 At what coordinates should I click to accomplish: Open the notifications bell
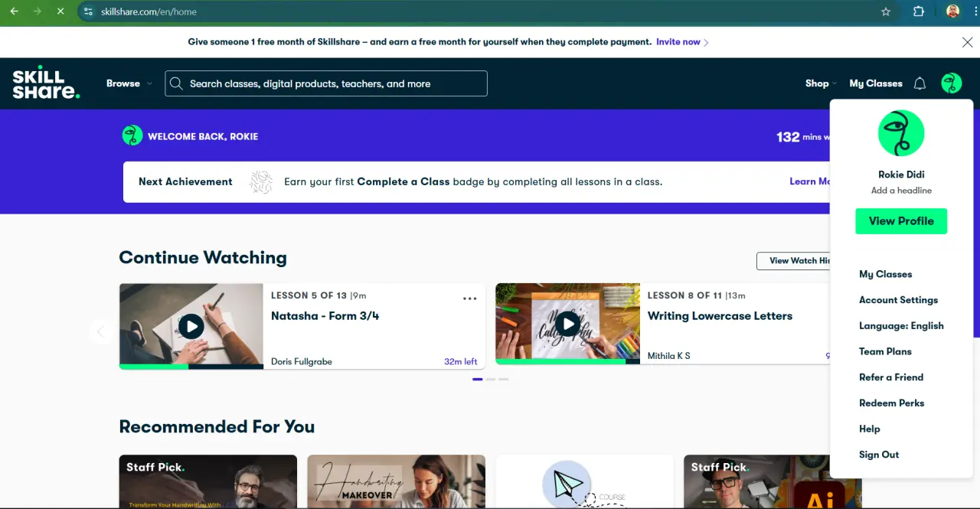coord(920,83)
